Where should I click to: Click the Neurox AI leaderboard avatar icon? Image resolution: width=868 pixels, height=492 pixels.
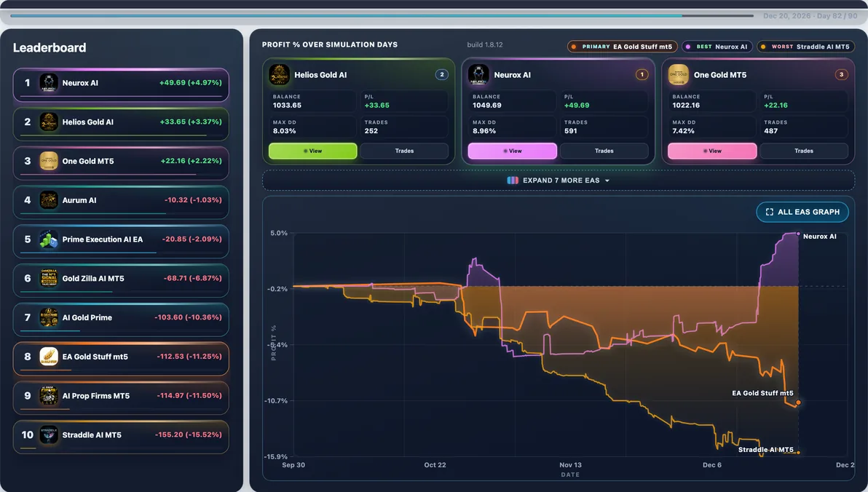click(49, 83)
